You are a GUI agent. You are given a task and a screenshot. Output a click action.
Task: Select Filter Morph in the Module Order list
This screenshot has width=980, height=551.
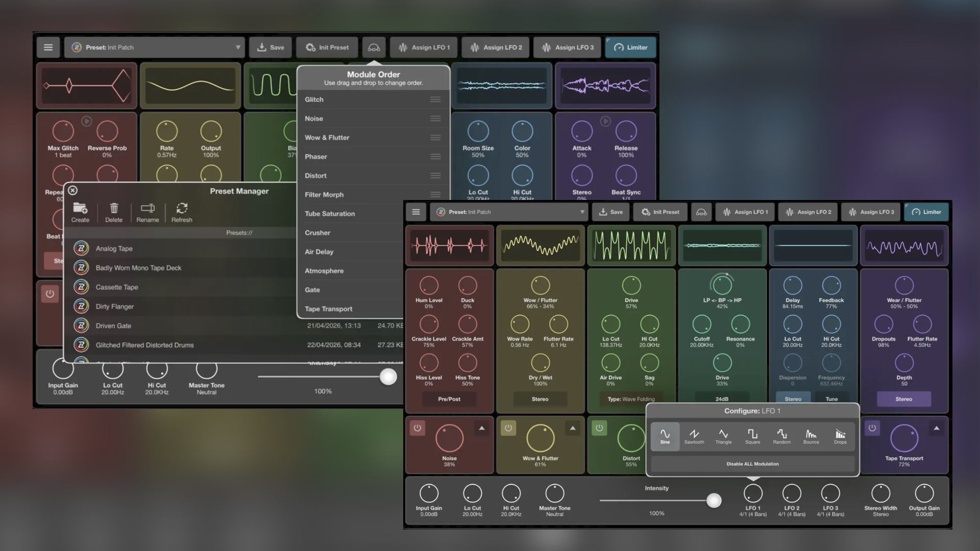[x=324, y=195]
